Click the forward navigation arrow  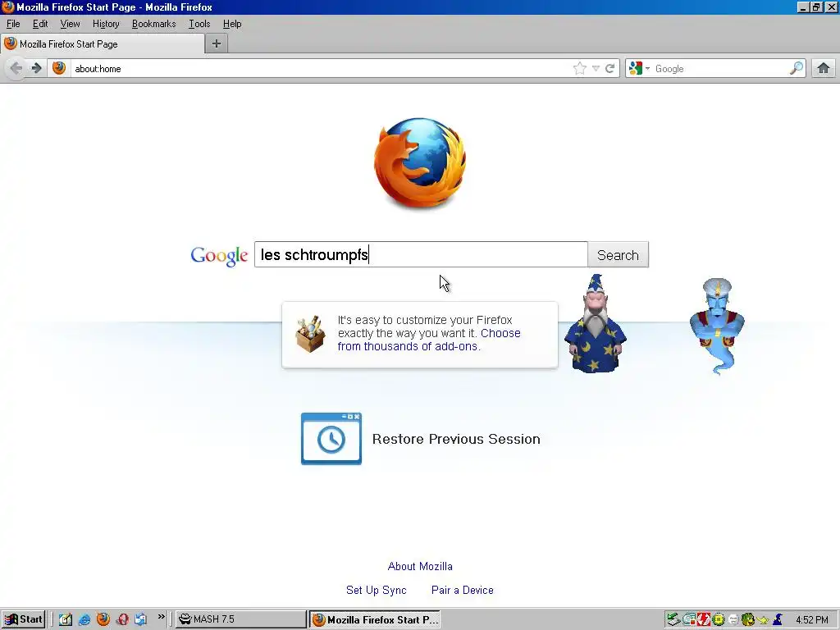[36, 69]
